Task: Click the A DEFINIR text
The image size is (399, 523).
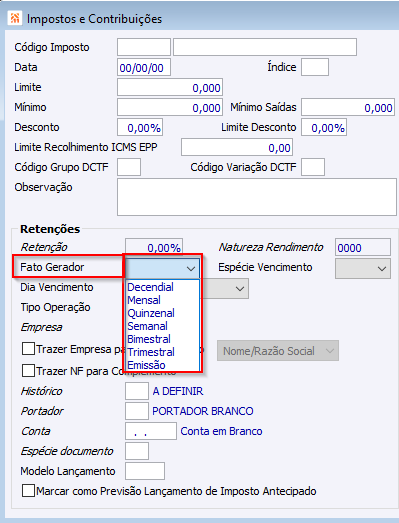Action: click(x=178, y=391)
